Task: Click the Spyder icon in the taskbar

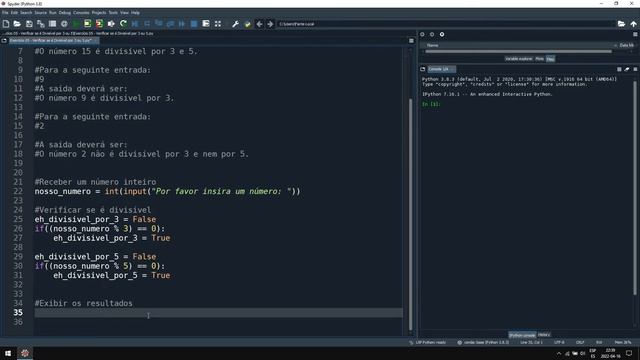Action: pyautogui.click(x=25, y=353)
